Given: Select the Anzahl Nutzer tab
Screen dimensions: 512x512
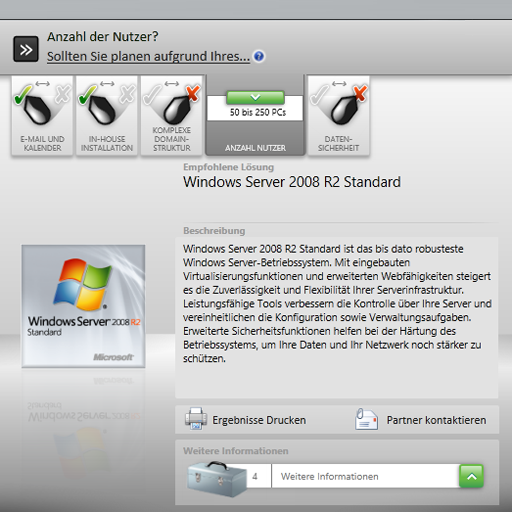Looking at the screenshot, I should coord(255,115).
